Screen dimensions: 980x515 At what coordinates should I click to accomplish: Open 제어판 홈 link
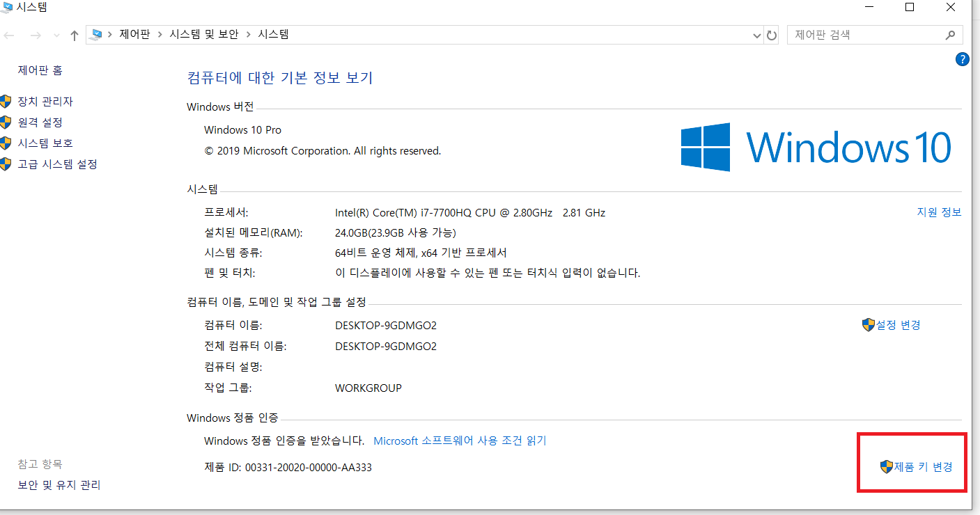pyautogui.click(x=40, y=70)
